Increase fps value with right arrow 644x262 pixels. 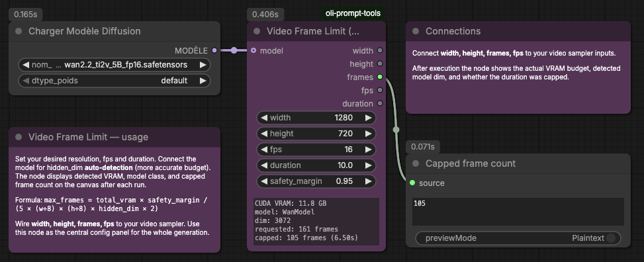click(369, 150)
